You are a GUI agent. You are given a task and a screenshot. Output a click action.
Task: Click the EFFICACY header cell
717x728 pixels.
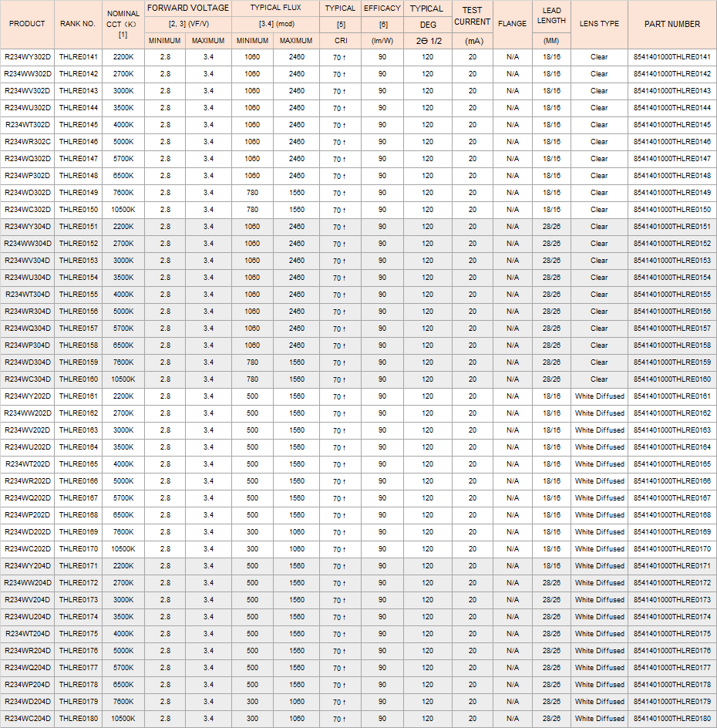coord(382,8)
